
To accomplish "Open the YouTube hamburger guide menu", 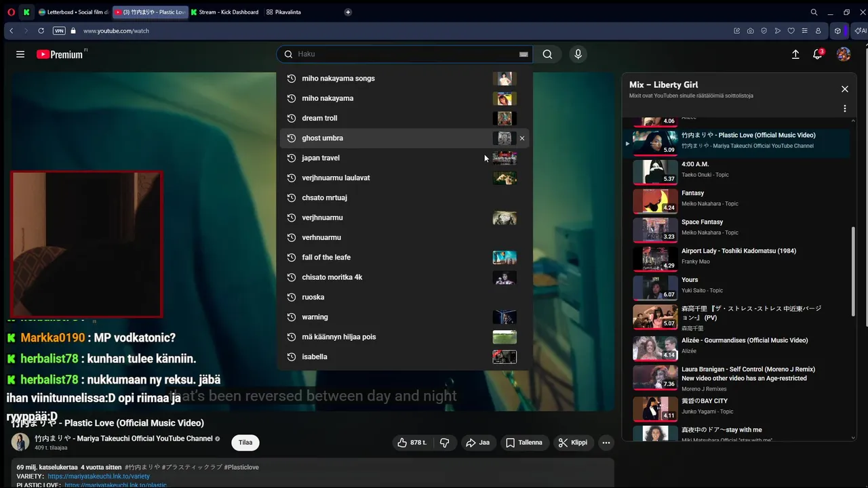I will tap(20, 54).
